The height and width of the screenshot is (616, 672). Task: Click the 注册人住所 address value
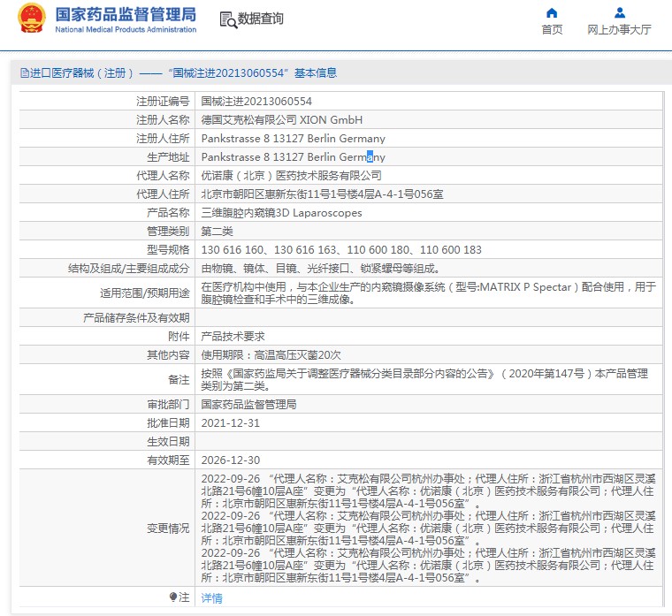point(294,139)
